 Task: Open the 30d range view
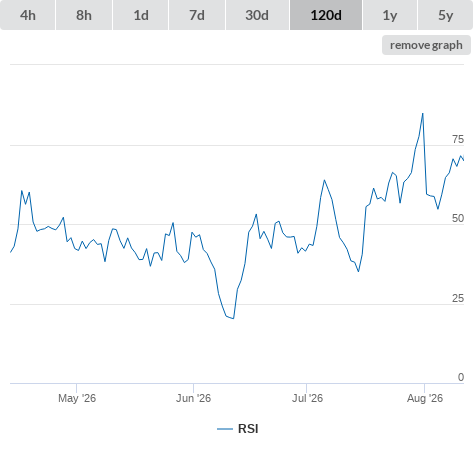tap(257, 15)
